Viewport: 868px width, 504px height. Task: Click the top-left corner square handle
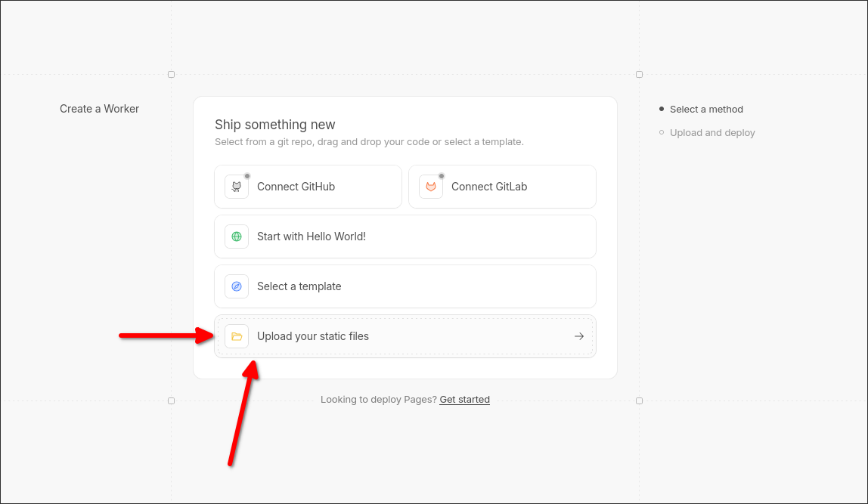click(171, 75)
